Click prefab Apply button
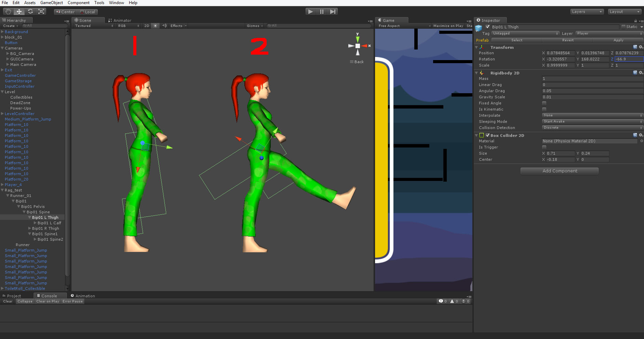The width and height of the screenshot is (644, 339). point(618,40)
